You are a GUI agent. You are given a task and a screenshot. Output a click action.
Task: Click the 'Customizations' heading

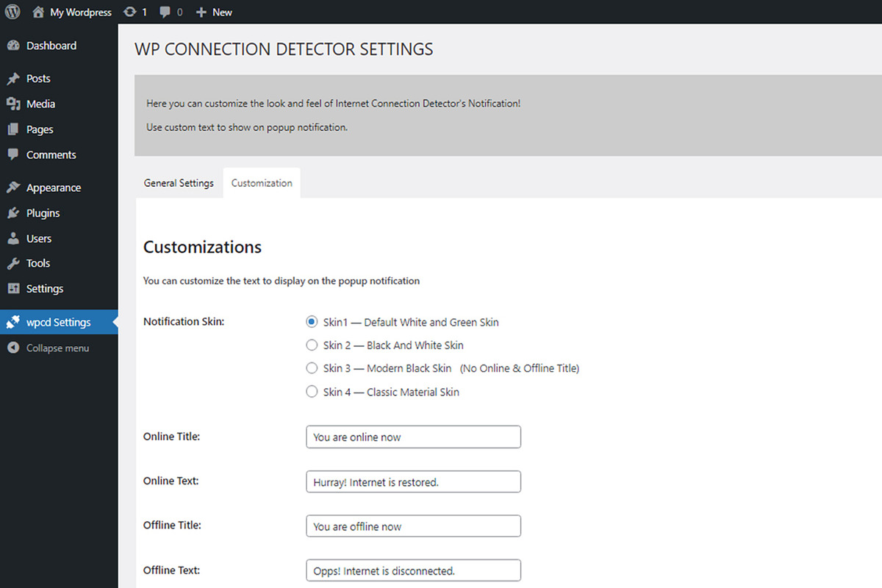(202, 247)
